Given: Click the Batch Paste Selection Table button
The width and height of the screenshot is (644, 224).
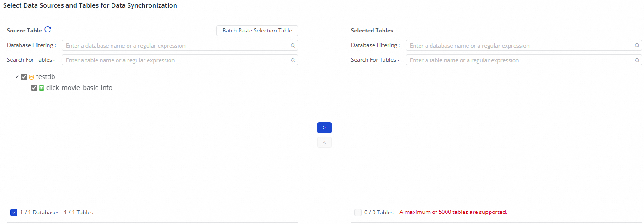Looking at the screenshot, I should pos(257,31).
